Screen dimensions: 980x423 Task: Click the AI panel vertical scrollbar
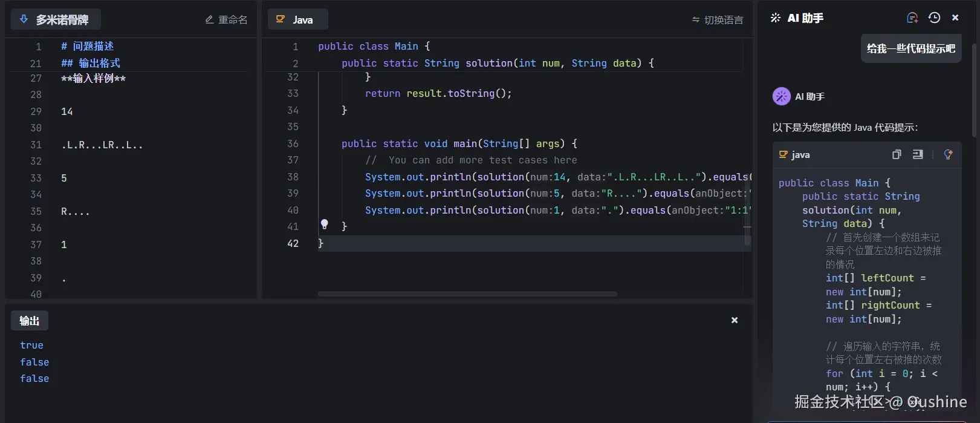pyautogui.click(x=974, y=91)
